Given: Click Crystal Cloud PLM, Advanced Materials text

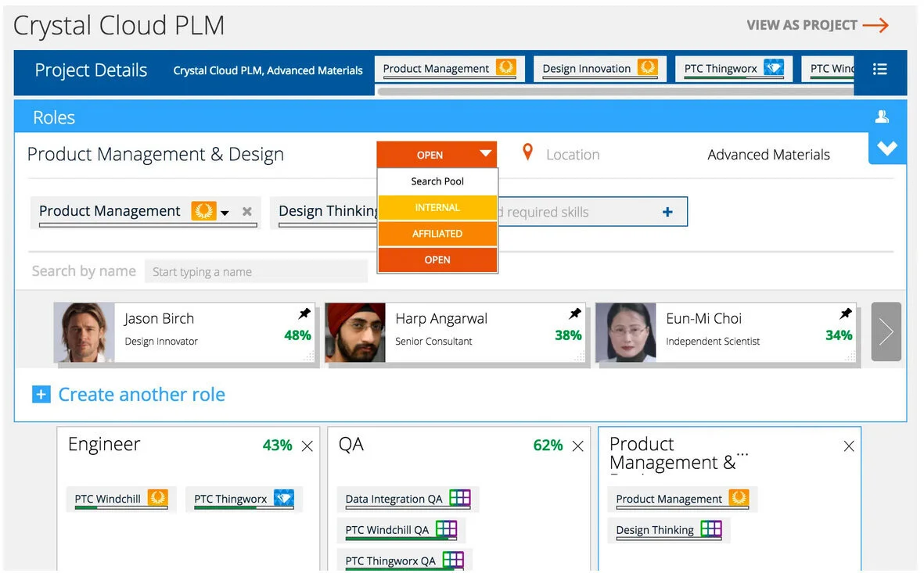Looking at the screenshot, I should (268, 70).
